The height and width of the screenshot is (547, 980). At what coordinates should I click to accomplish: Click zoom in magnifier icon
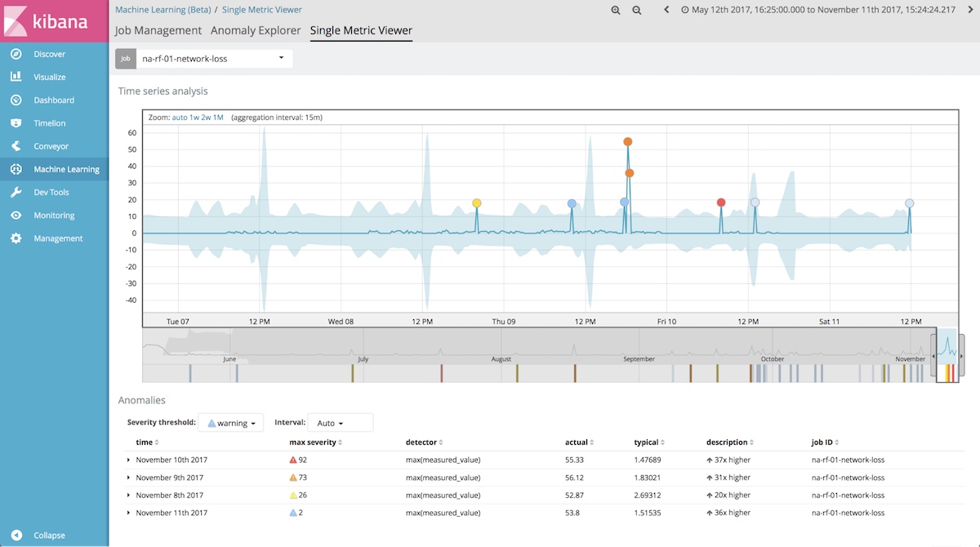pos(616,10)
